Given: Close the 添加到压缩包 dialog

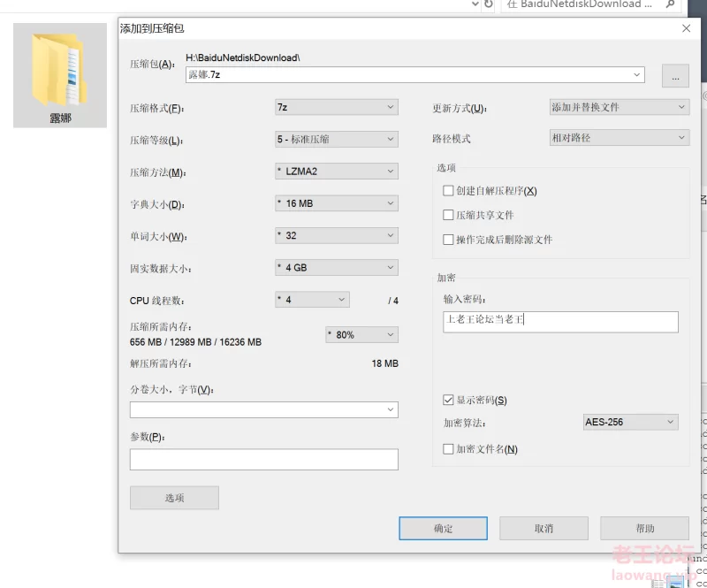Looking at the screenshot, I should click(686, 28).
